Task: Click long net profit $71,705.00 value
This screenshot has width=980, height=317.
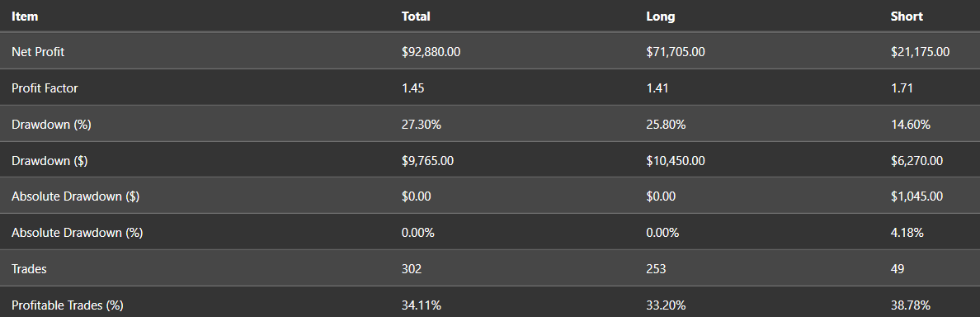Action: [x=675, y=52]
